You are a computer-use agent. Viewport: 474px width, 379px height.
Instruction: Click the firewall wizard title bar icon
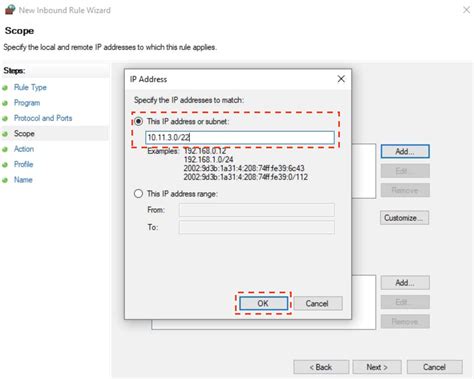pyautogui.click(x=10, y=9)
